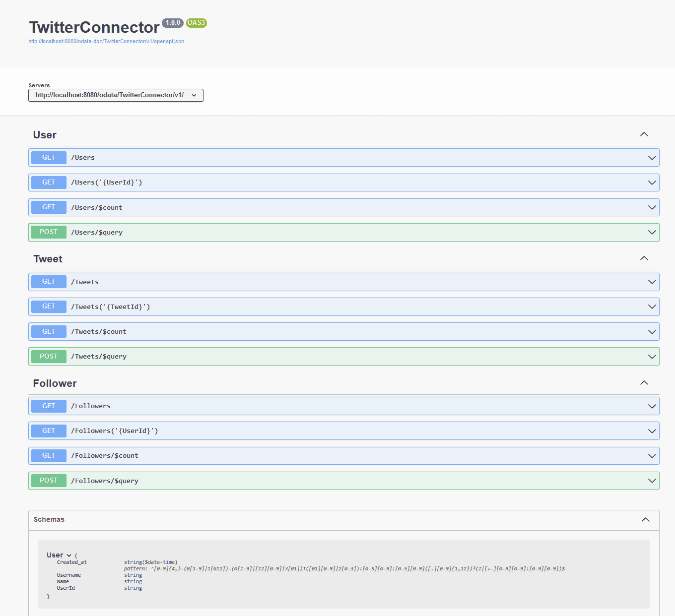The height and width of the screenshot is (616, 675).
Task: Click the POST badge on /Tweets/$query
Action: [48, 356]
